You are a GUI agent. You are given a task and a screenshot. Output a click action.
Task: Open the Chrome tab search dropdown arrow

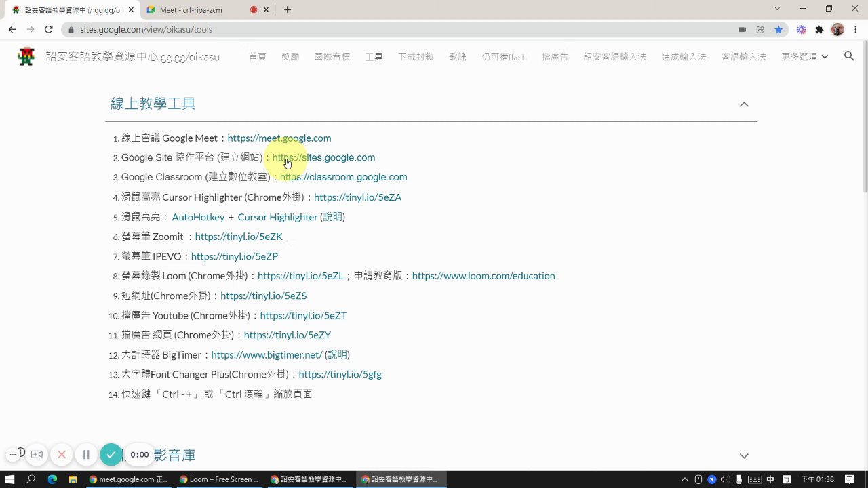[x=777, y=9]
